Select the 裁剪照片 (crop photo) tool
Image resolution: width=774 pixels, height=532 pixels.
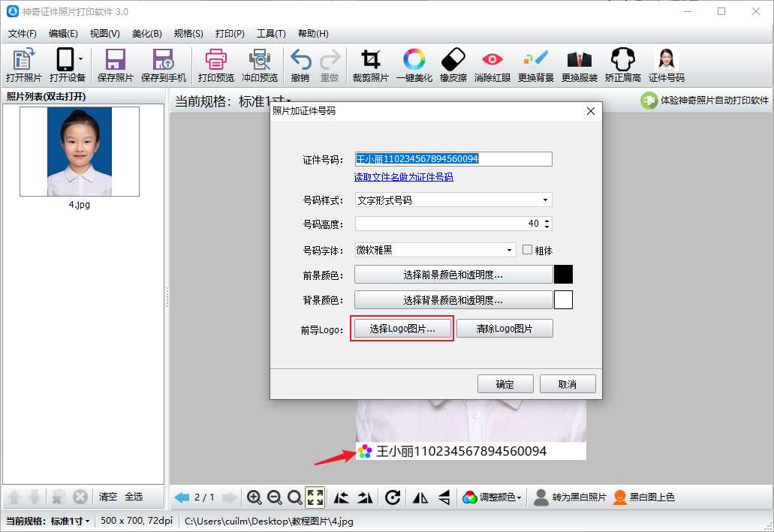[x=370, y=65]
